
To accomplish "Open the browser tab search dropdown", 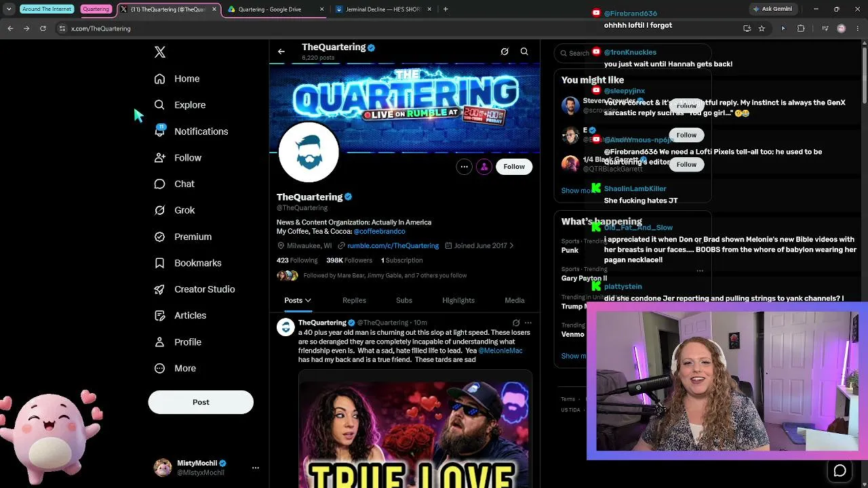I will (x=9, y=9).
